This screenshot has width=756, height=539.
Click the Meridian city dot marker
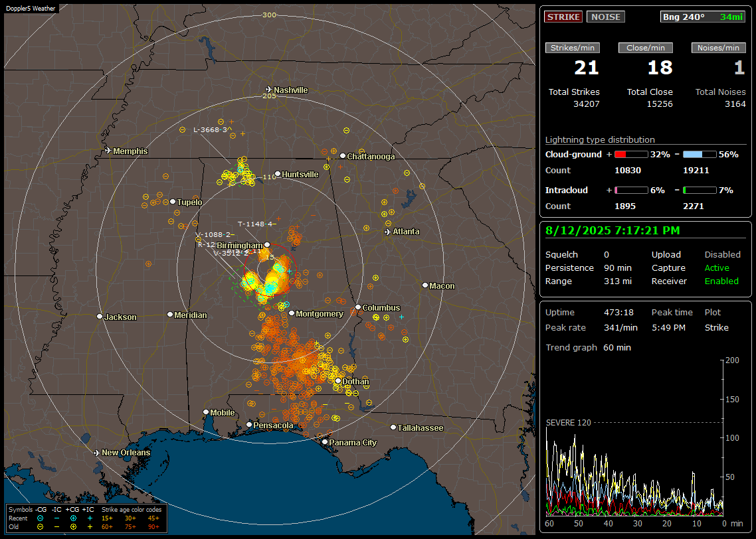point(169,314)
